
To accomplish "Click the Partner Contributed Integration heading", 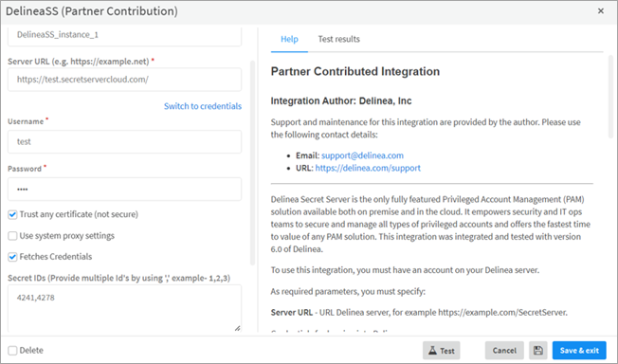I will [355, 71].
